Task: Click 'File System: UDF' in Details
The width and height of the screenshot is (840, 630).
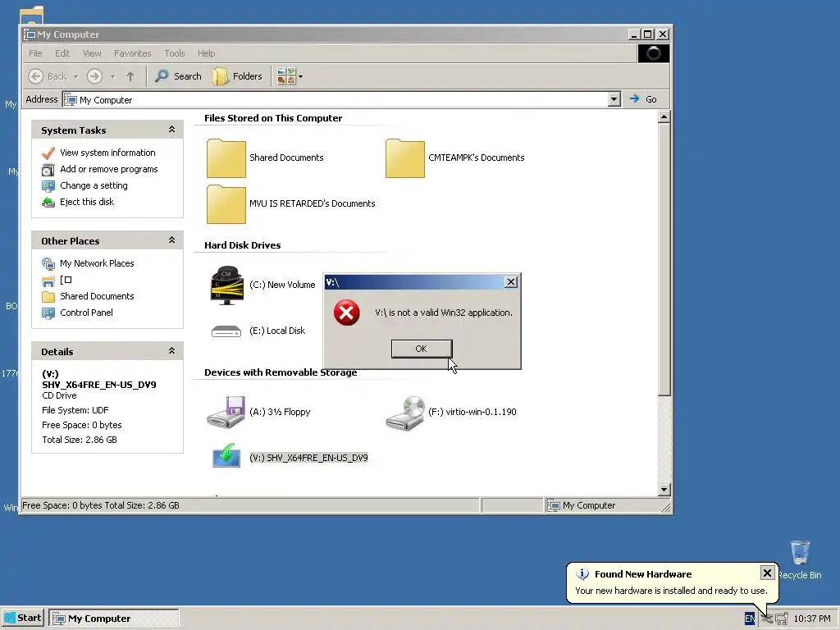Action: click(x=75, y=410)
